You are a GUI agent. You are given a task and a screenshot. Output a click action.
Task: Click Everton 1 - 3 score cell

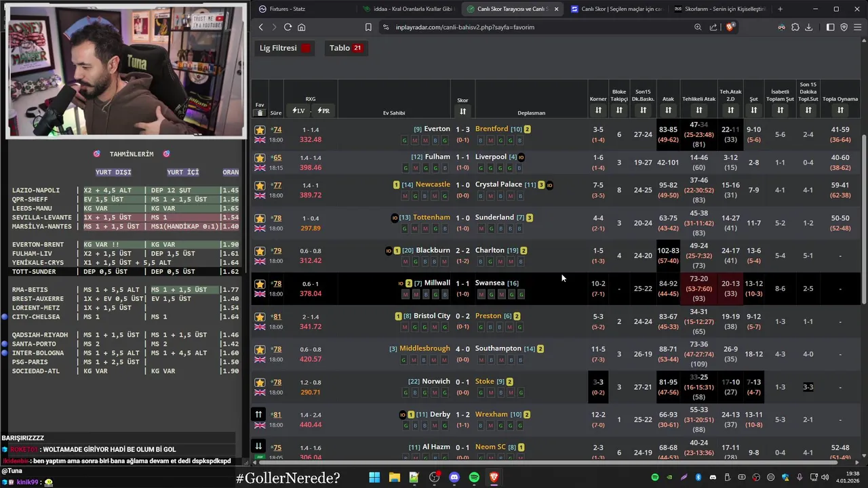(x=462, y=129)
